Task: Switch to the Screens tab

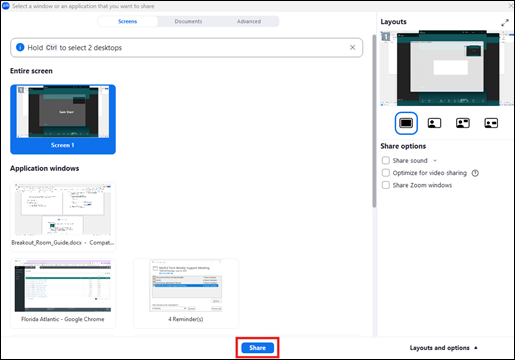Action: [128, 21]
